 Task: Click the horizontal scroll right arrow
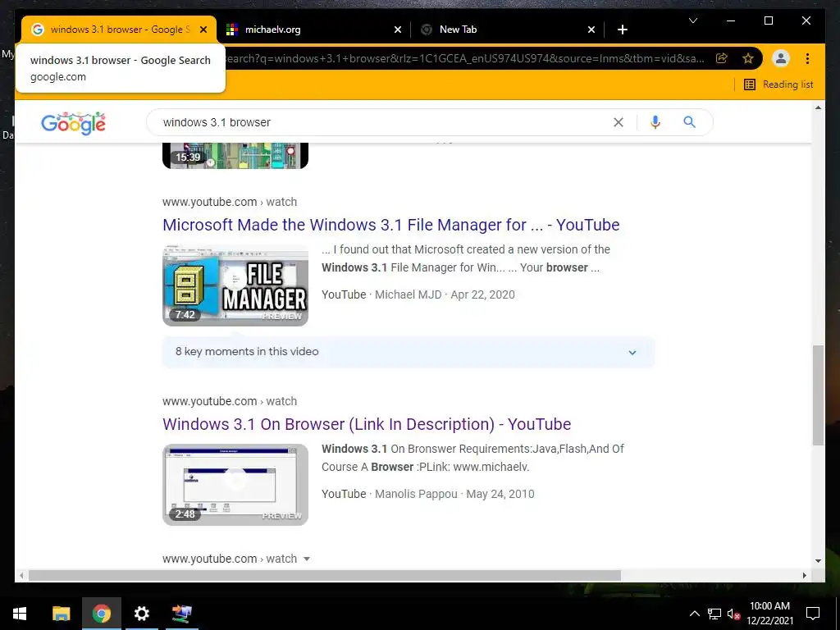pos(805,575)
